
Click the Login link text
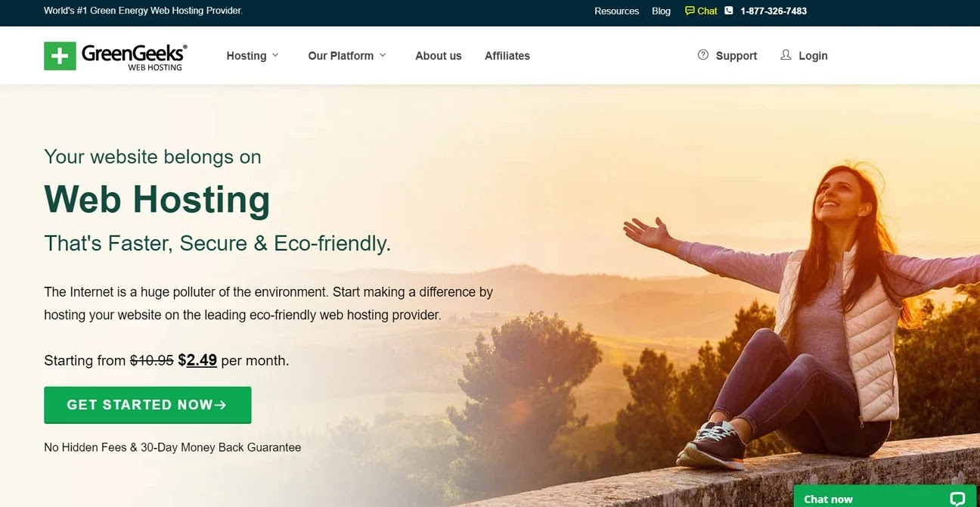coord(813,56)
